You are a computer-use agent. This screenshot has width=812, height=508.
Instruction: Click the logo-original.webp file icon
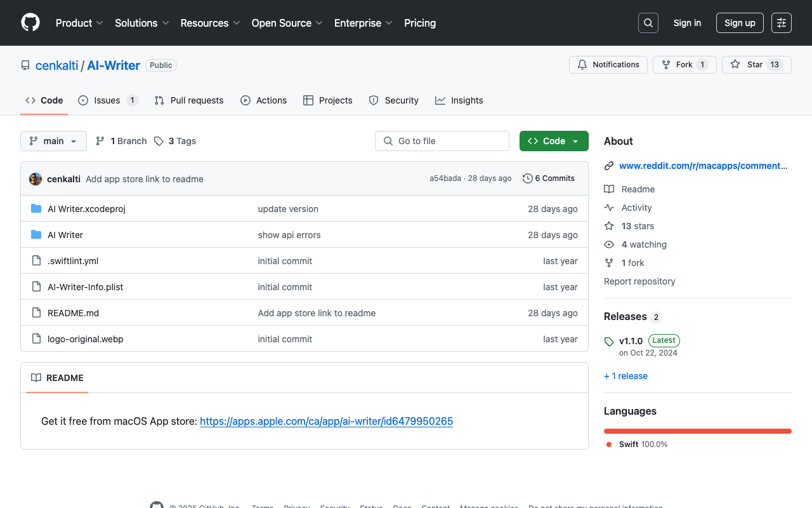click(x=36, y=338)
